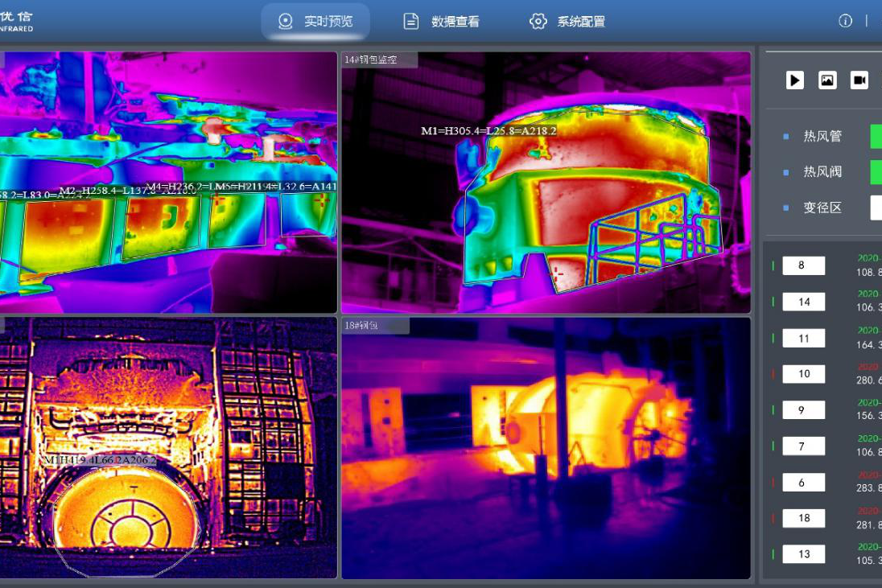Click ladle entry 18 in the list
The width and height of the screenshot is (882, 588).
click(x=803, y=518)
